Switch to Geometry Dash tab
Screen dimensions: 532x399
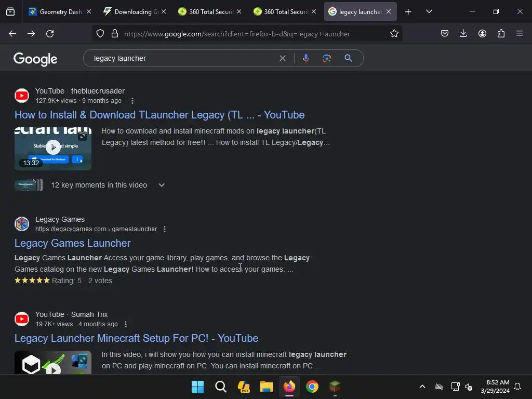(x=55, y=11)
